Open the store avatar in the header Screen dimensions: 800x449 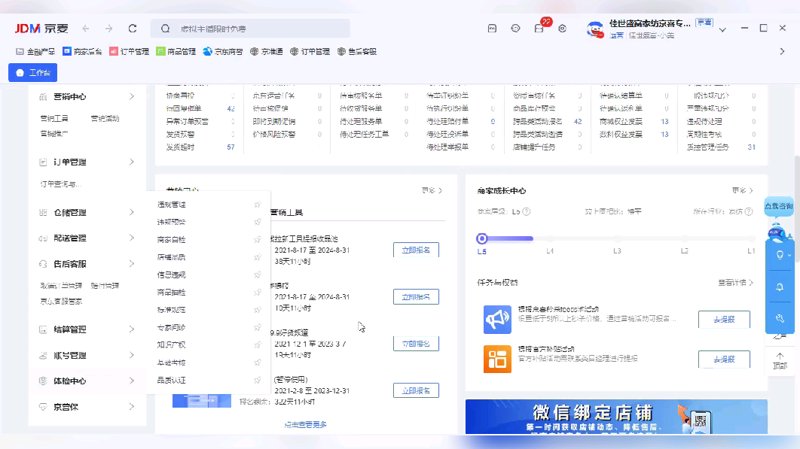pos(595,29)
